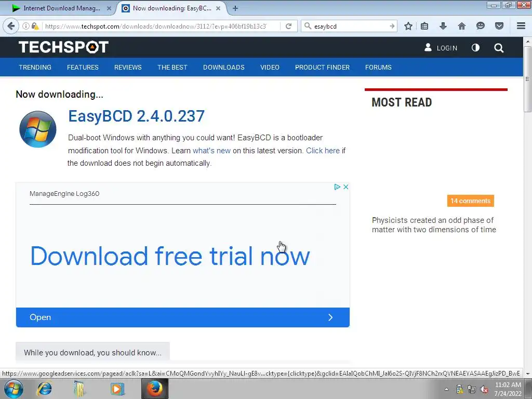Close the ManageEngine ad with X
The height and width of the screenshot is (399, 532).
345,187
